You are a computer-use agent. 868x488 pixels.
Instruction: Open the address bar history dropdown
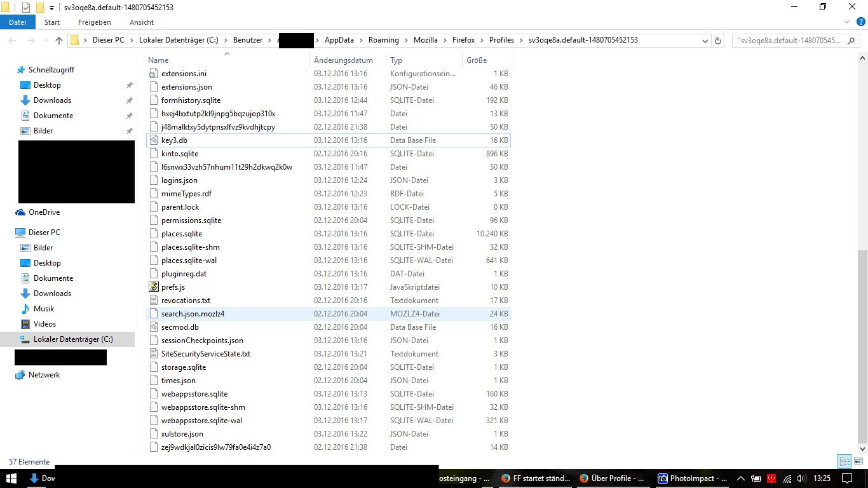coord(704,40)
